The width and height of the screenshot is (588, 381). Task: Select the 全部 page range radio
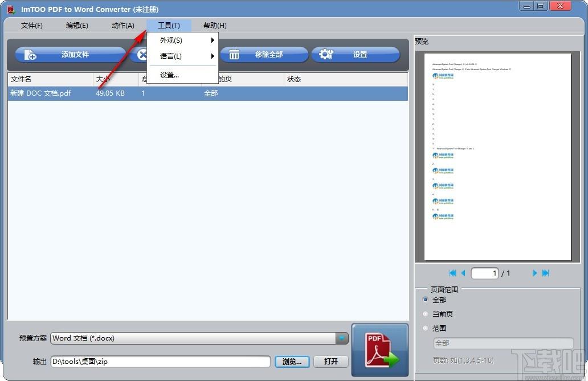(x=426, y=300)
